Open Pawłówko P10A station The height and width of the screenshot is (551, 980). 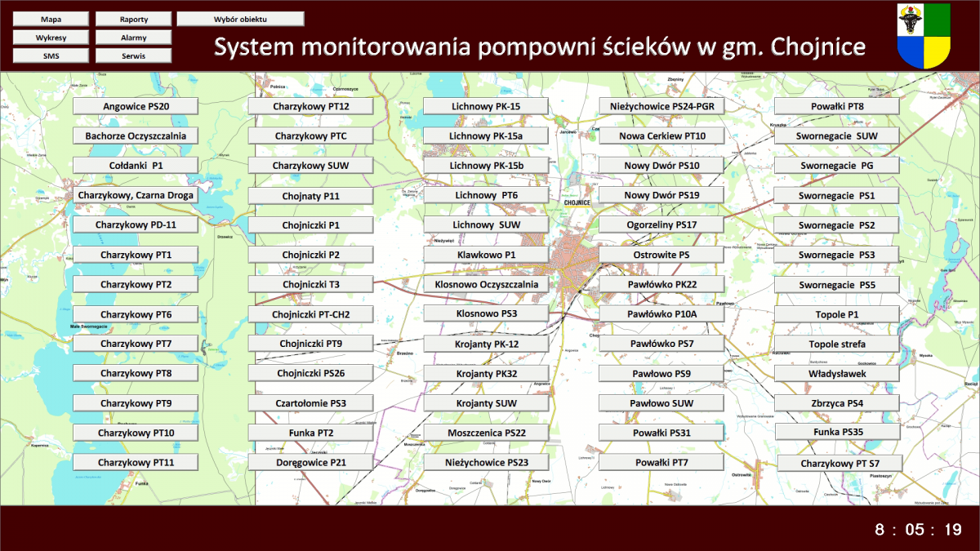click(x=662, y=313)
